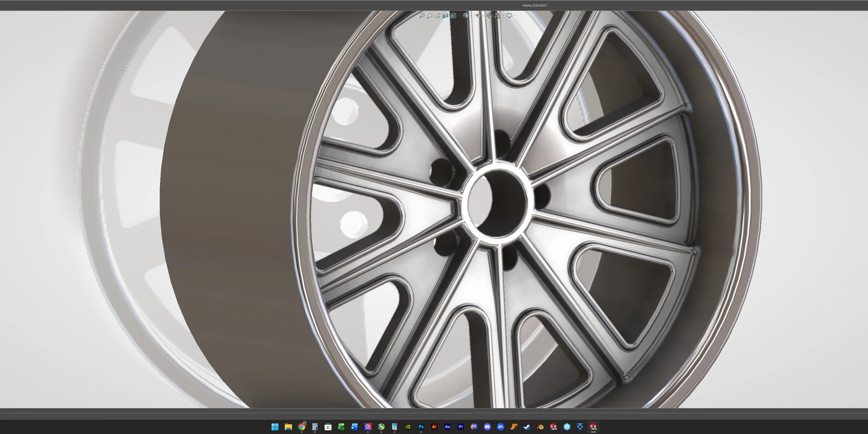The image size is (868, 434).
Task: Open the View Orientation cube icon
Action: coord(453,16)
